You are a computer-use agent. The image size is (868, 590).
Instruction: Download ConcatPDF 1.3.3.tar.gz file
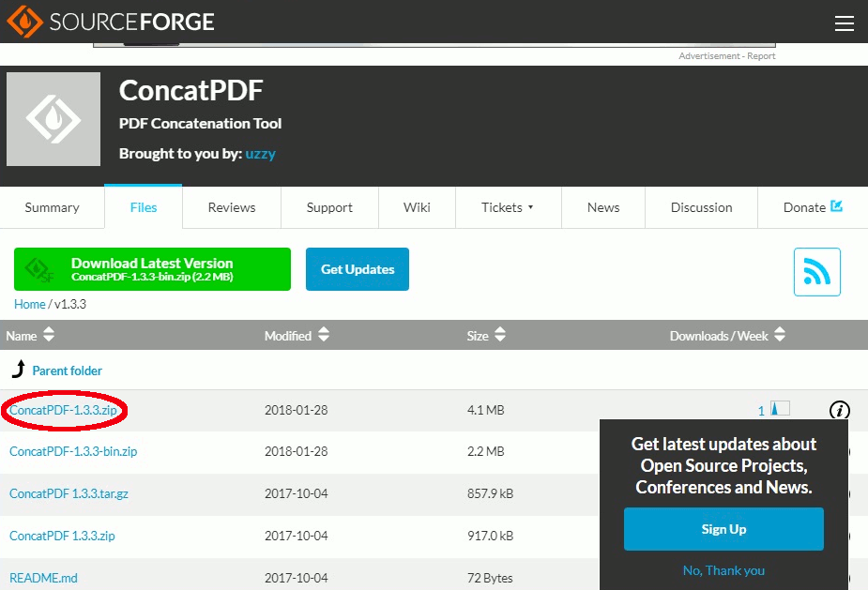coord(69,493)
